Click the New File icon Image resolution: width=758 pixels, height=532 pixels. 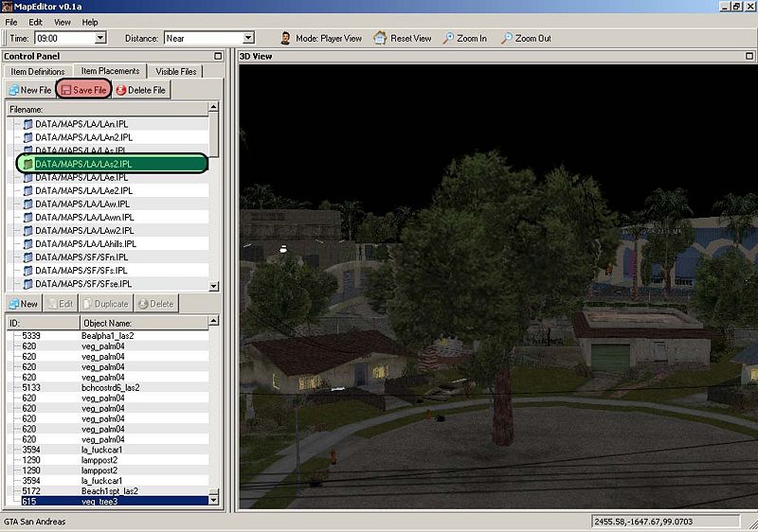click(14, 90)
